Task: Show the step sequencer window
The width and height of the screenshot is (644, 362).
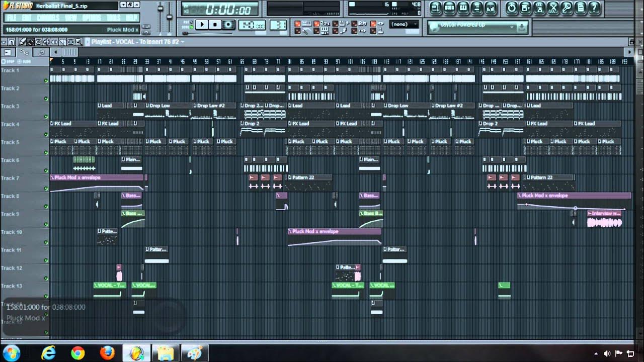Action: click(449, 8)
